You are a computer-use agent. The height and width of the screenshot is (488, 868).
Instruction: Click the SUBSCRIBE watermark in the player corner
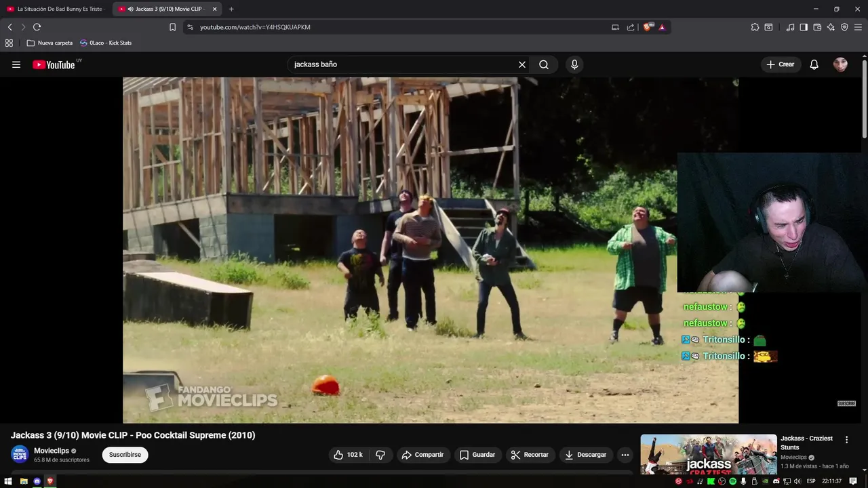point(846,403)
